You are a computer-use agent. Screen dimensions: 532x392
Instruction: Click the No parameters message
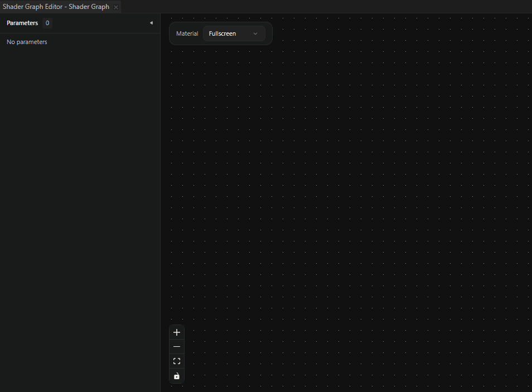27,42
